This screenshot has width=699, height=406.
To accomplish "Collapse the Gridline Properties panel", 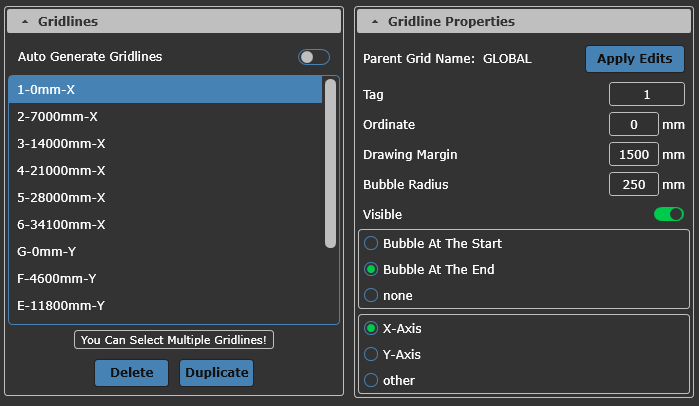I will (375, 21).
